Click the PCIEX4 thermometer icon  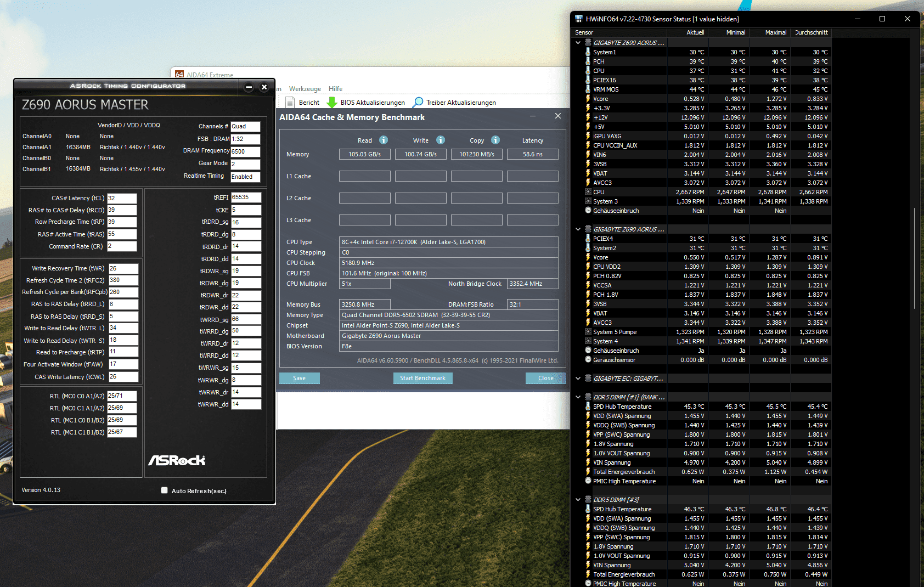[x=588, y=239]
